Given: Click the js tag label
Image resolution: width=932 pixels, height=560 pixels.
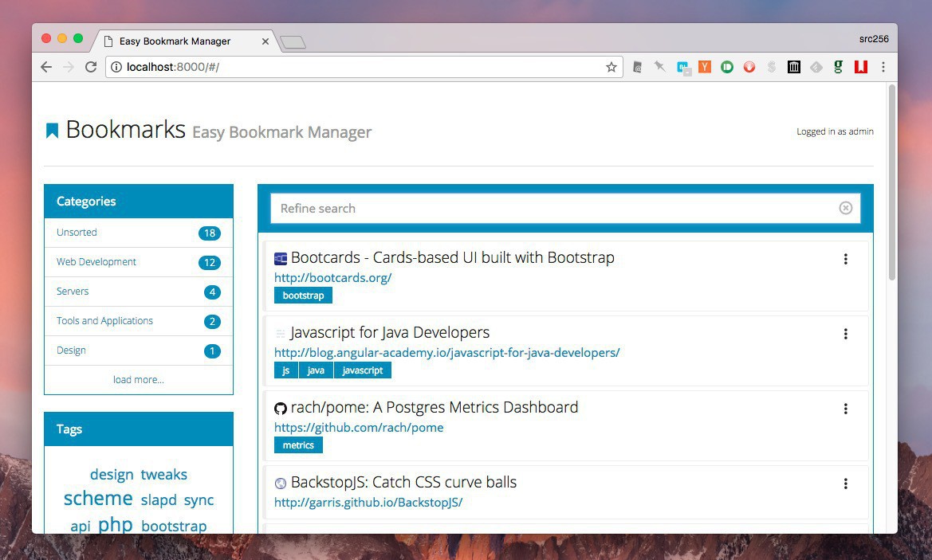Looking at the screenshot, I should pos(286,370).
